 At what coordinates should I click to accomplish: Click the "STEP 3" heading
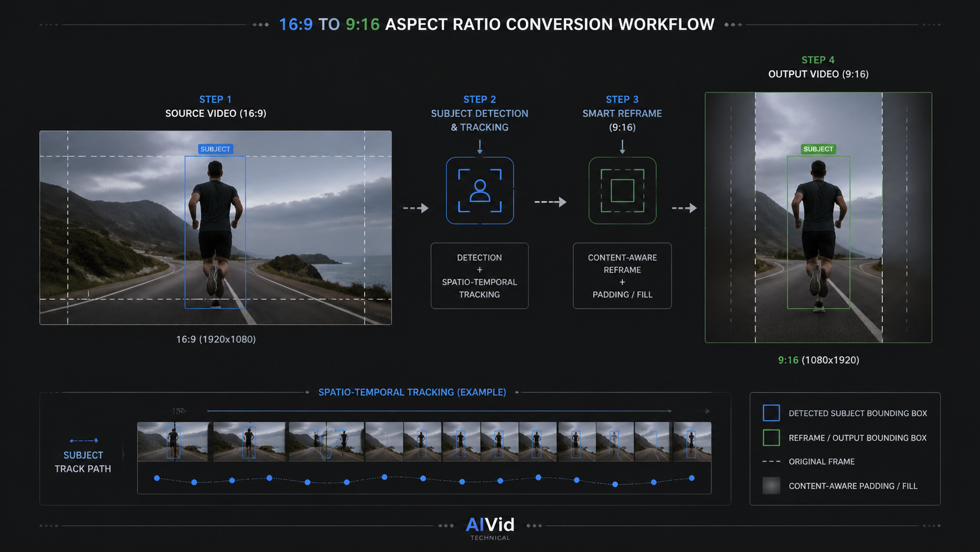pos(622,99)
